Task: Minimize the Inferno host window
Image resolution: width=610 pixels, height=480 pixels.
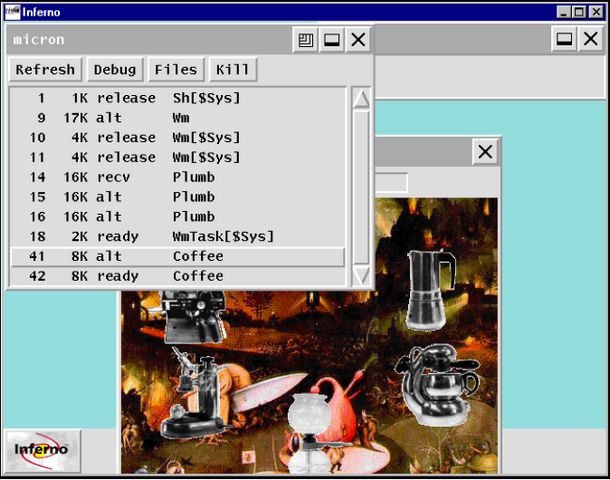Action: click(x=563, y=12)
